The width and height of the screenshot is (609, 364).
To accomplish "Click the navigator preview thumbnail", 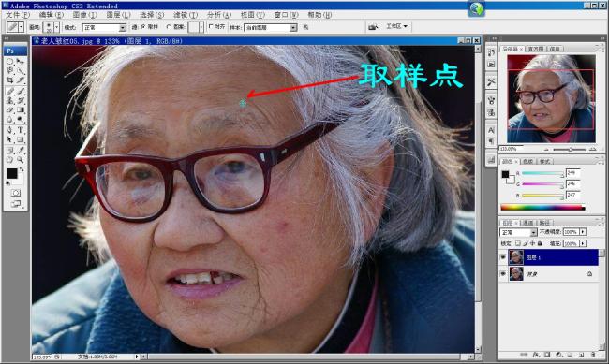I will [551, 98].
